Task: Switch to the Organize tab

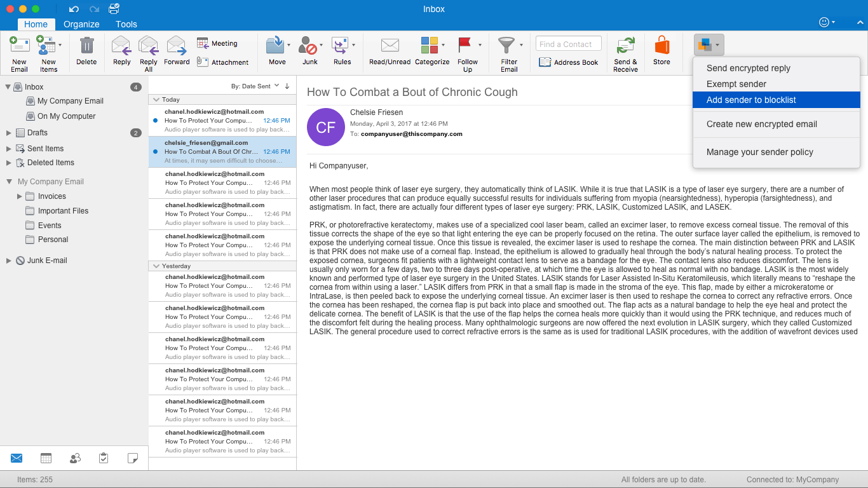Action: coord(81,24)
